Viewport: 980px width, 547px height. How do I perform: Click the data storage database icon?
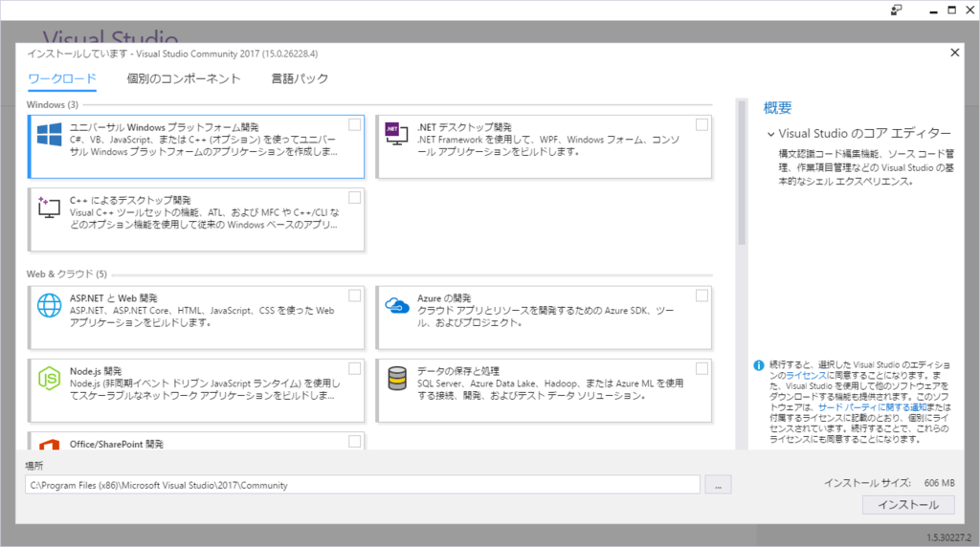[397, 379]
